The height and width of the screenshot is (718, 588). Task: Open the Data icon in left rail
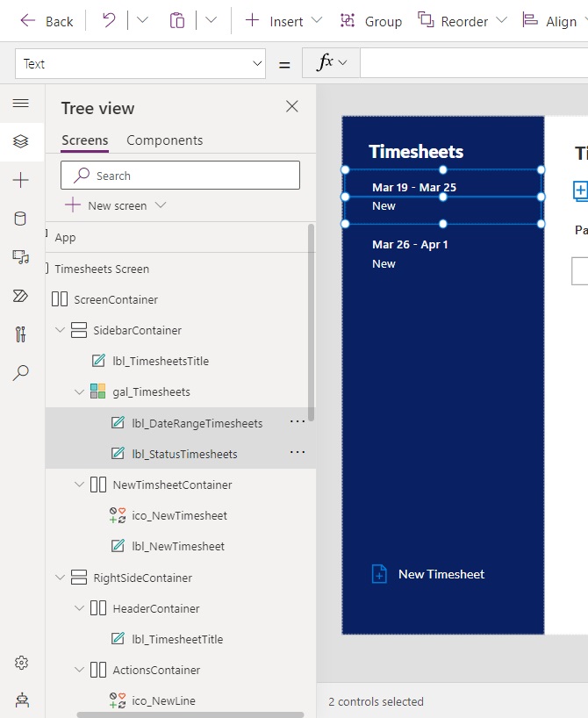pyautogui.click(x=21, y=219)
